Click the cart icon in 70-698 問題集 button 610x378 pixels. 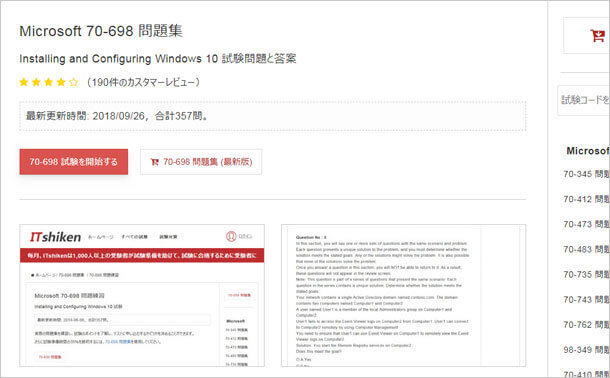point(154,162)
